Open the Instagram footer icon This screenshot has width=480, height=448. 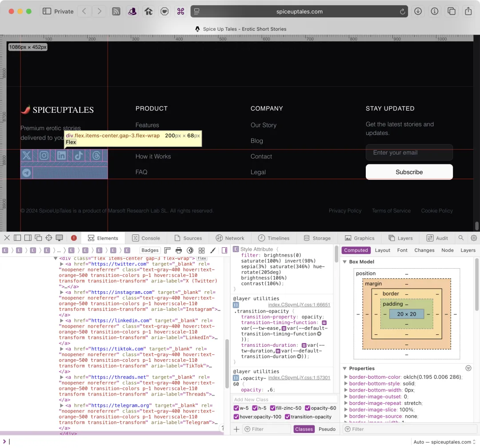[x=44, y=155]
